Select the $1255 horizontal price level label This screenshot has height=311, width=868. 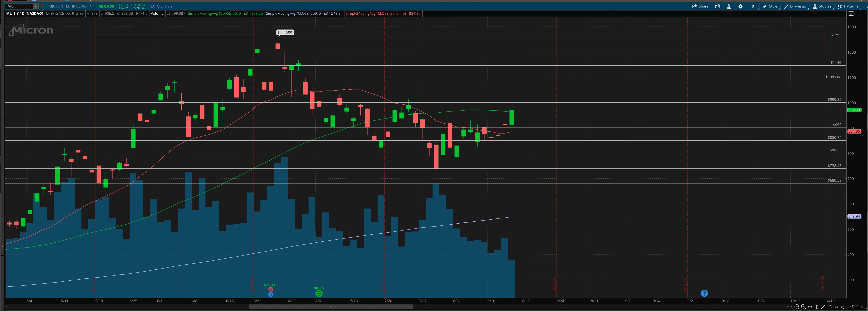[x=836, y=35]
